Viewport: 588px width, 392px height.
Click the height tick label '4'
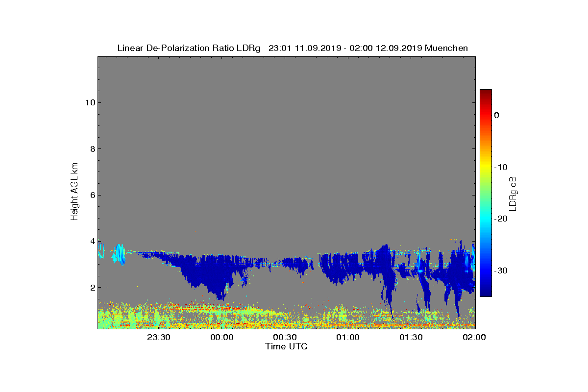click(92, 241)
